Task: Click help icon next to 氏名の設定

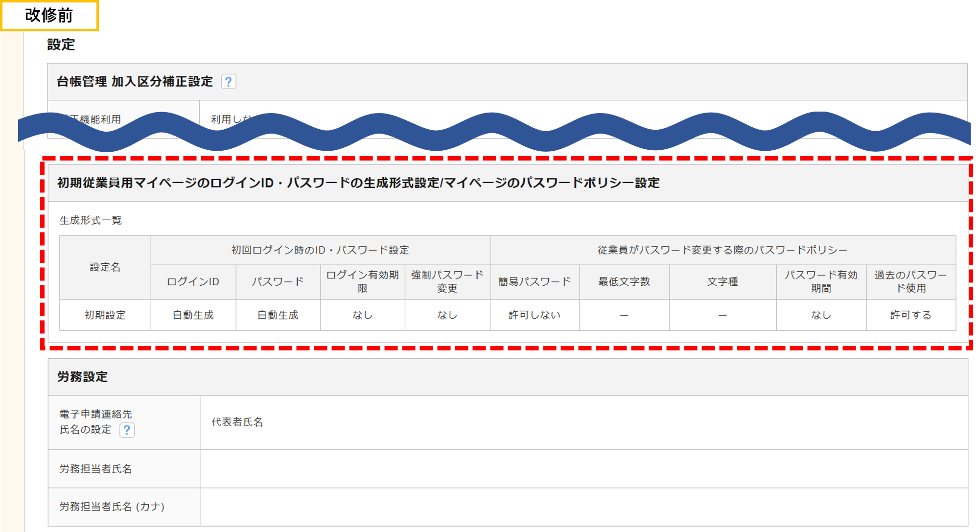Action: tap(127, 430)
